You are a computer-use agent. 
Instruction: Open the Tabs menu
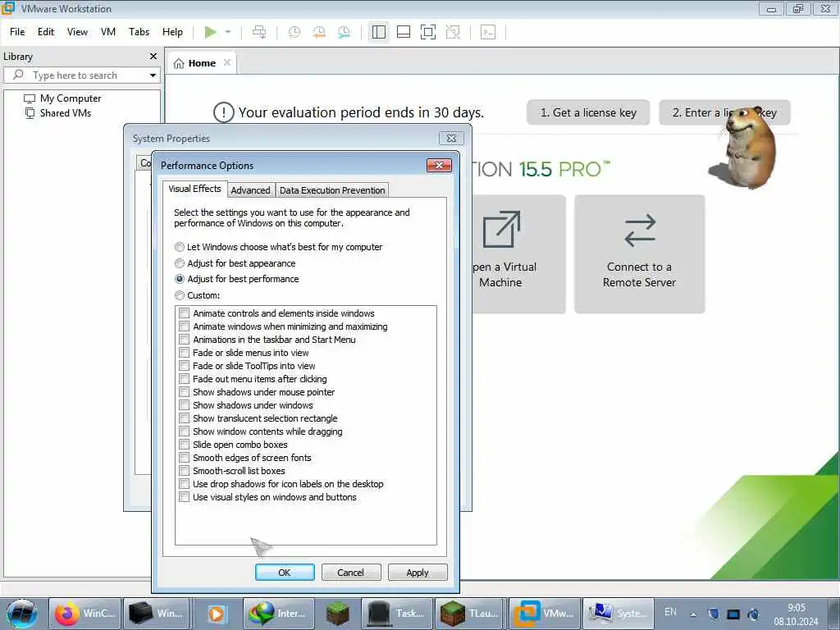click(x=139, y=32)
